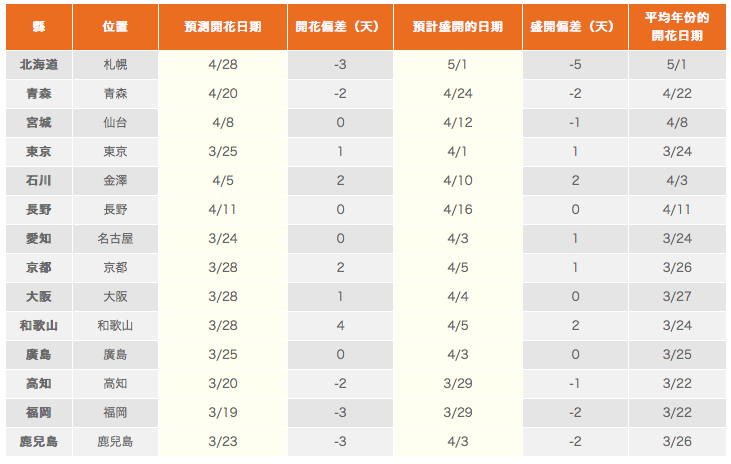
Task: Click the 位置 column header
Action: point(115,27)
